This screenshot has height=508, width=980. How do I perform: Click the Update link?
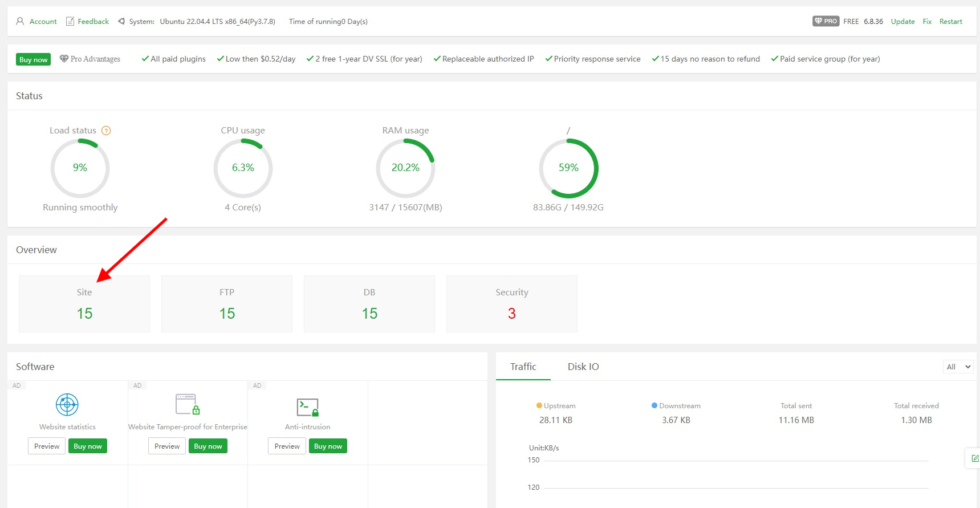click(x=902, y=22)
